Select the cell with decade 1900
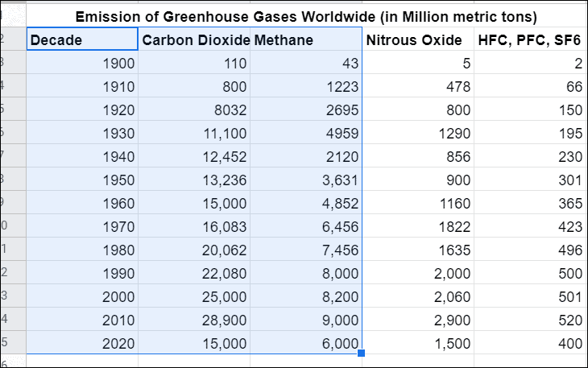 (x=82, y=62)
